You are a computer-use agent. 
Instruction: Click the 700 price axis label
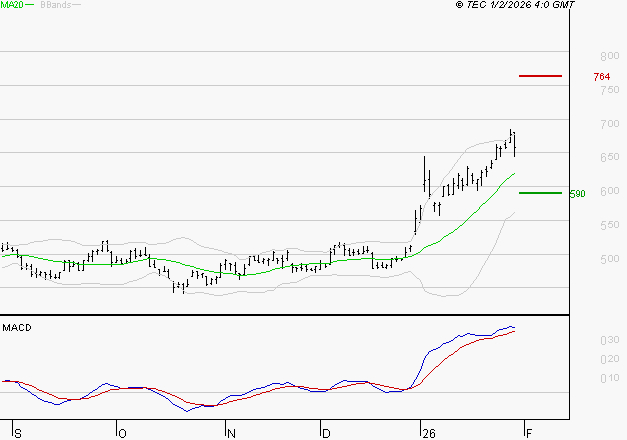click(x=610, y=124)
